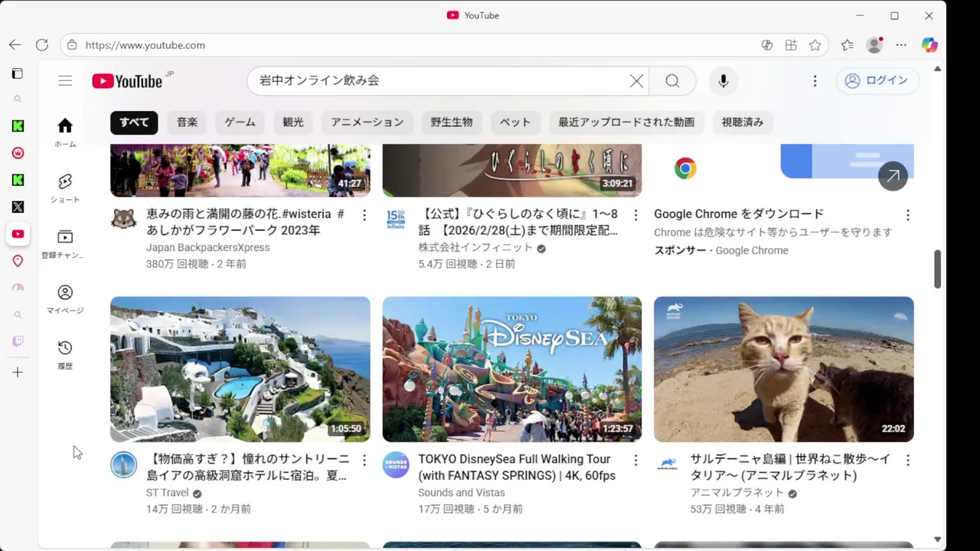Open the split screen icon in address bar

pos(791,45)
